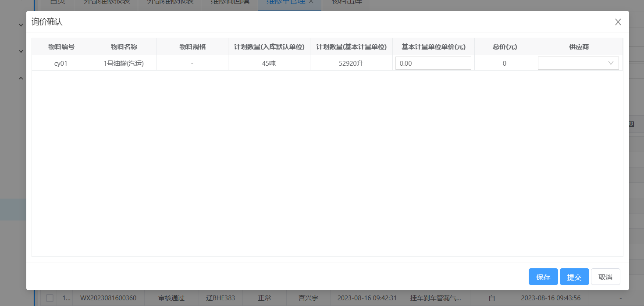Click the supplier dropdown arrow icon
The width and height of the screenshot is (644, 306).
coord(611,63)
